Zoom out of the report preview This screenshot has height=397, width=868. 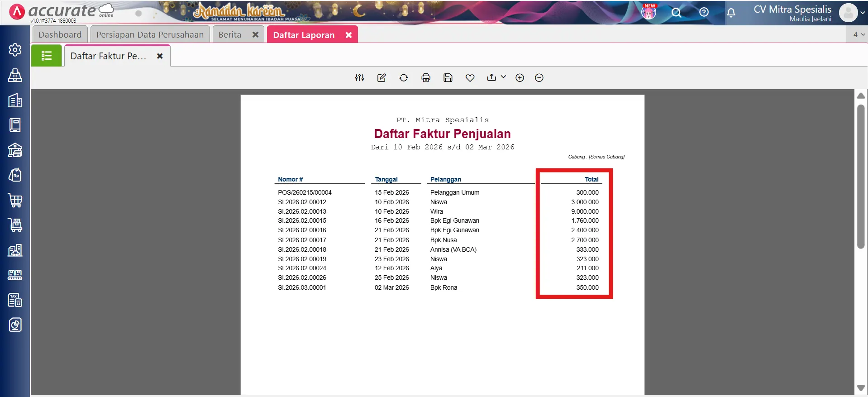click(539, 78)
